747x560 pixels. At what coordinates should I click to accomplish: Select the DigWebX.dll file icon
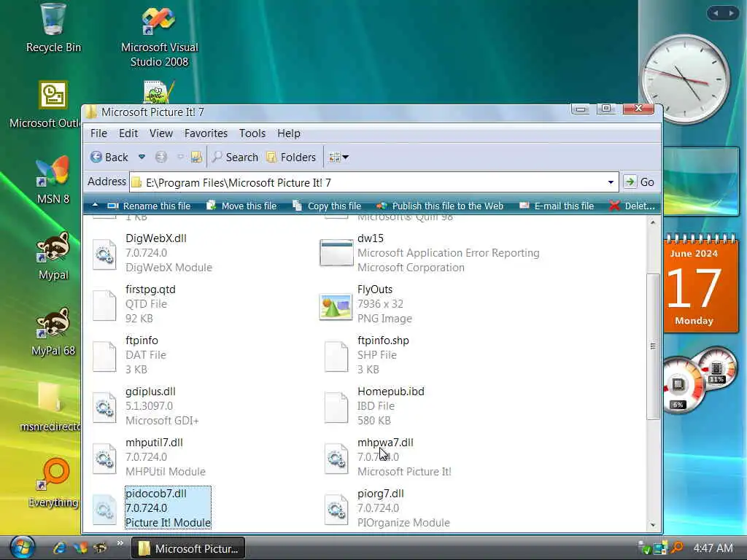pyautogui.click(x=104, y=254)
